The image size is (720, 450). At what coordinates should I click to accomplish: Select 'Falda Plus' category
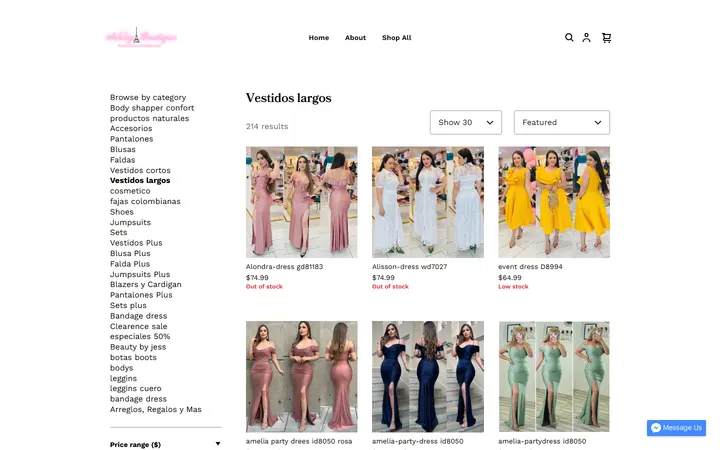(x=130, y=264)
